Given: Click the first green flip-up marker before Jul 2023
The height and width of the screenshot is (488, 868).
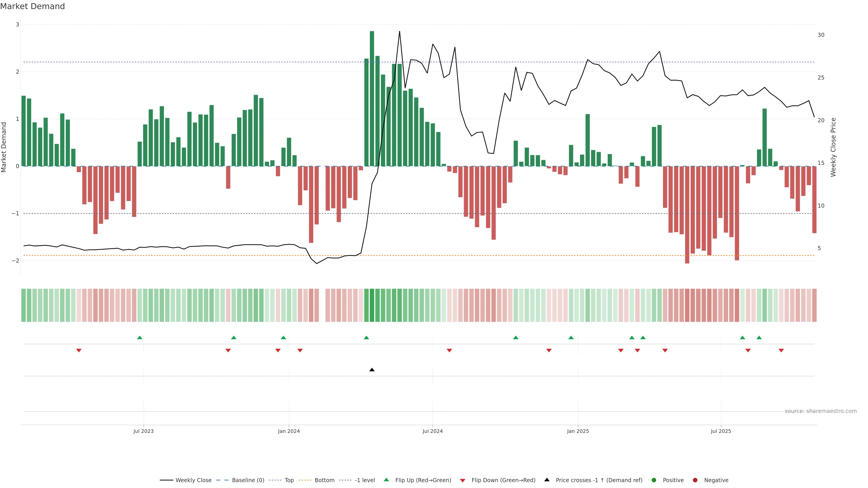Looking at the screenshot, I should click(x=140, y=338).
